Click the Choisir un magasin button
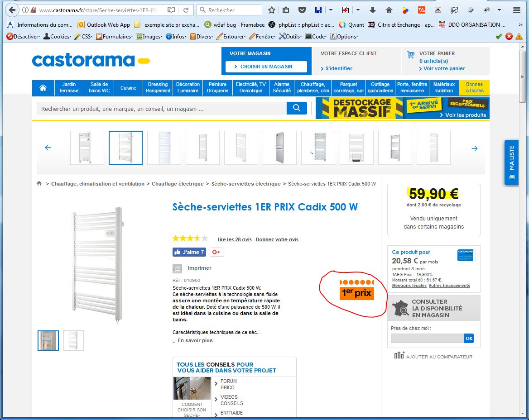The image size is (529, 420). pos(266,67)
